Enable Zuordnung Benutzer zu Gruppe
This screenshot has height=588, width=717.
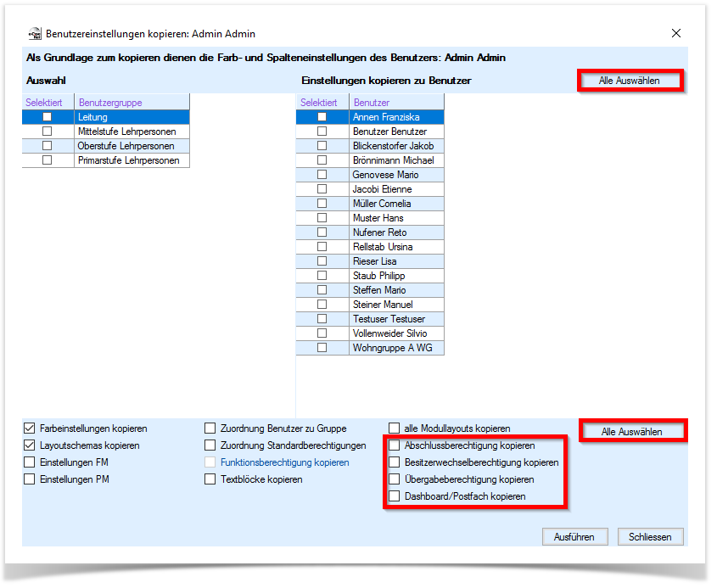point(210,428)
